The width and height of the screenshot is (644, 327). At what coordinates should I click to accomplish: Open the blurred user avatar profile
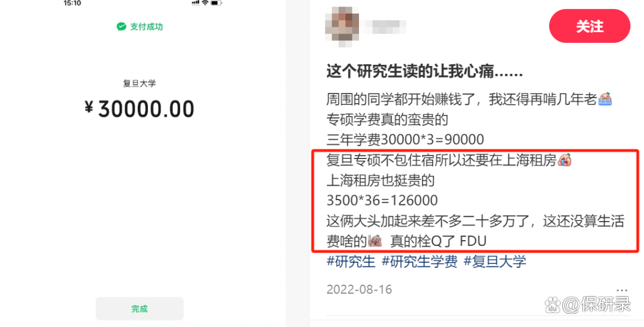pos(342,24)
